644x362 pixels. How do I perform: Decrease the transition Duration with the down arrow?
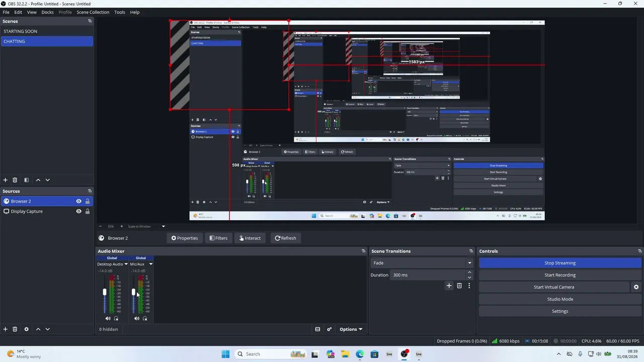click(x=469, y=278)
